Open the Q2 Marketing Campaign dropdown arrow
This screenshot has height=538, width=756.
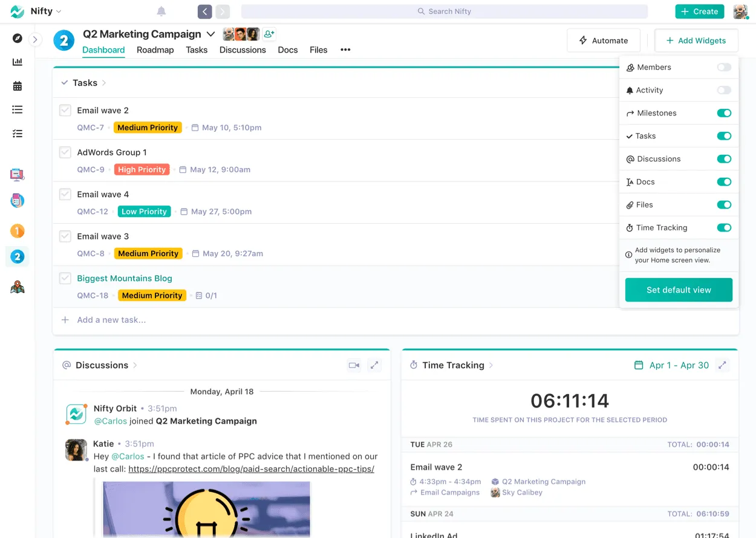(x=210, y=34)
